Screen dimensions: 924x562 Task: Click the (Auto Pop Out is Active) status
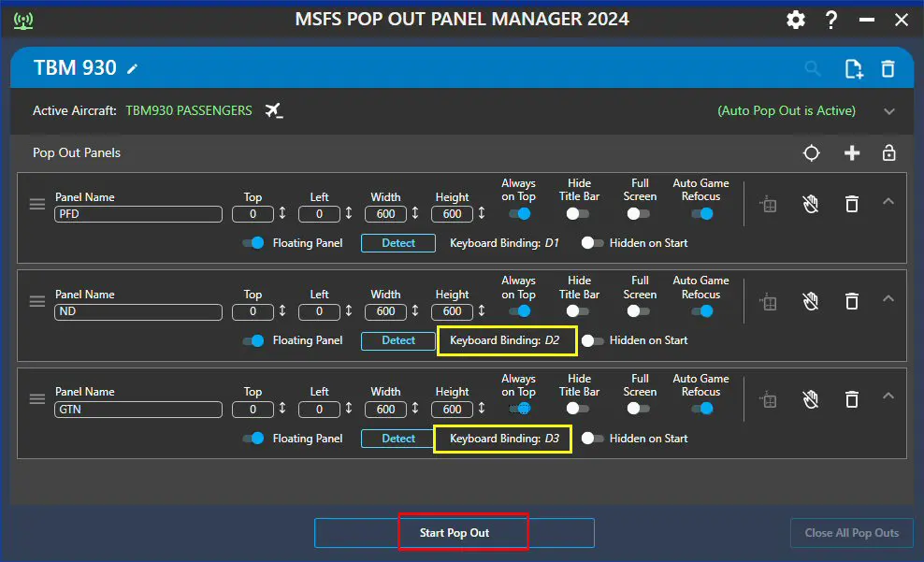[x=787, y=110]
